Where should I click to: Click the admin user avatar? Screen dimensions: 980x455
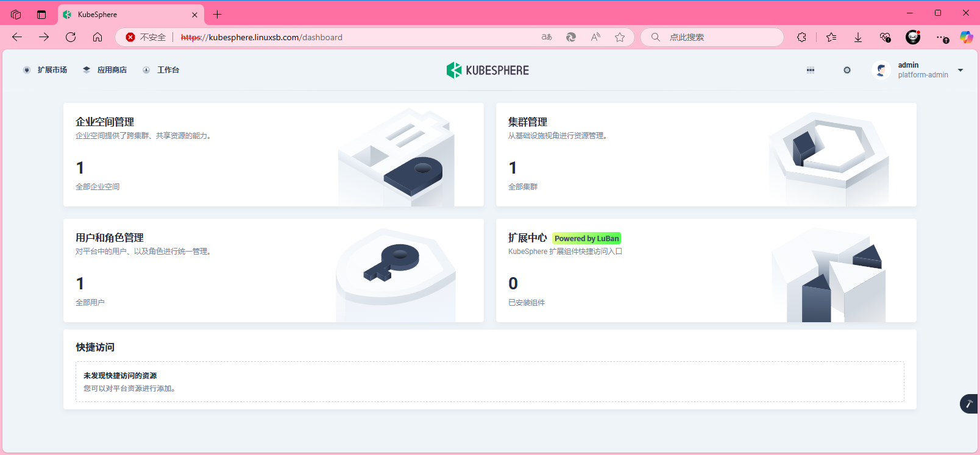coord(881,70)
